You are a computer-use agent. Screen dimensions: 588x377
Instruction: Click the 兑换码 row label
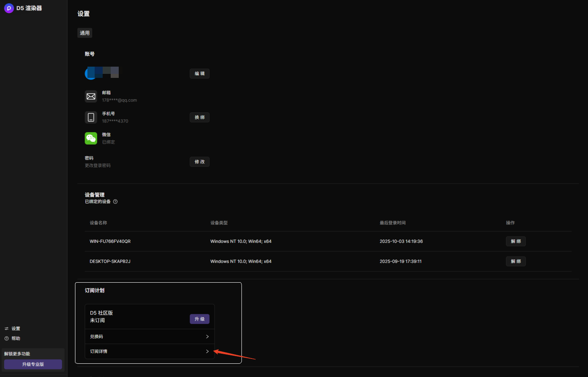[97, 336]
